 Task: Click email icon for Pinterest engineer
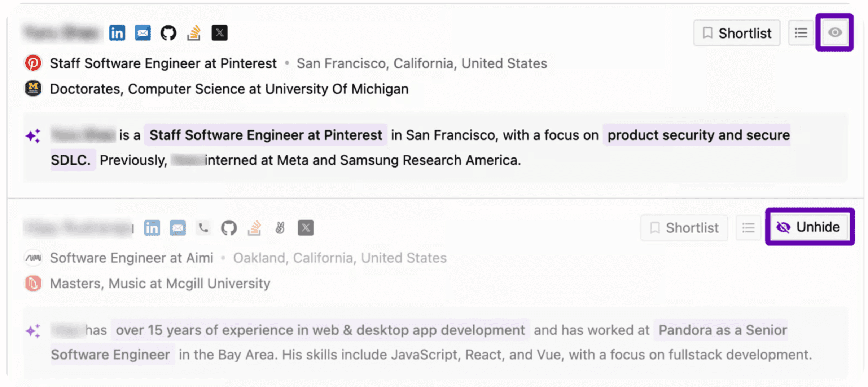(143, 33)
